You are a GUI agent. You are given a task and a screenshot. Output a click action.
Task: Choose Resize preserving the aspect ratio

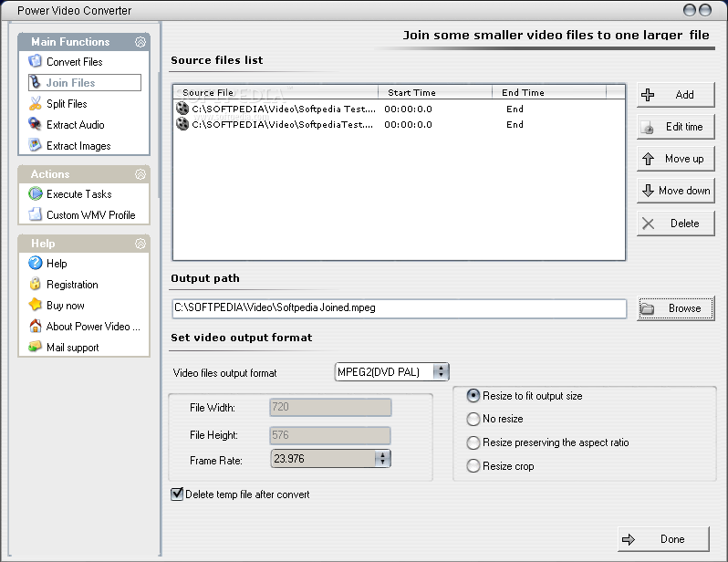[473, 442]
